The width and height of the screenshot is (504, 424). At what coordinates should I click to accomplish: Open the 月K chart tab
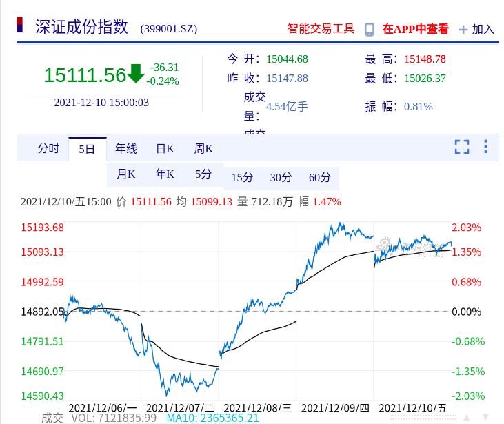(126, 174)
